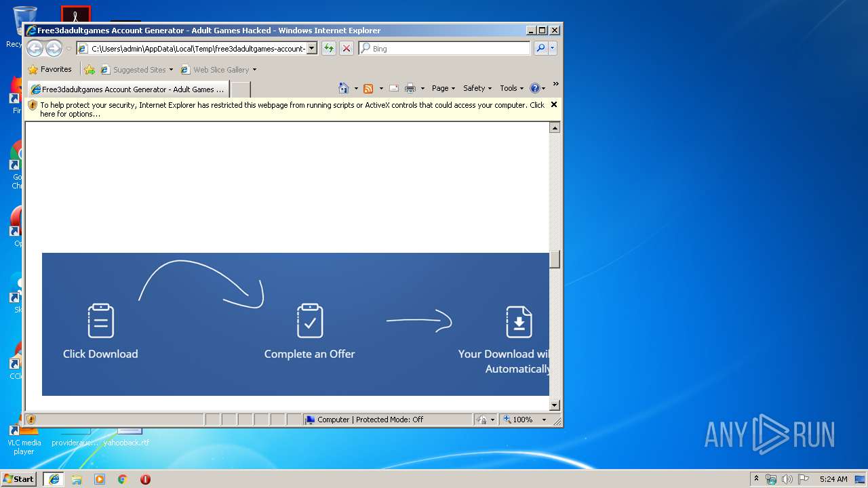Image resolution: width=868 pixels, height=488 pixels.
Task: Click the Home page icon
Action: coord(344,88)
